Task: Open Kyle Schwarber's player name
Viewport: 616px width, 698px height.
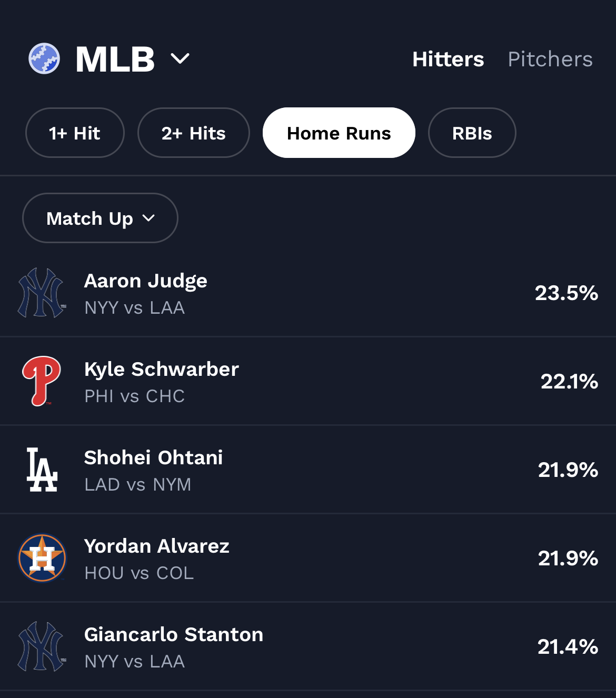Action: pyautogui.click(x=162, y=370)
